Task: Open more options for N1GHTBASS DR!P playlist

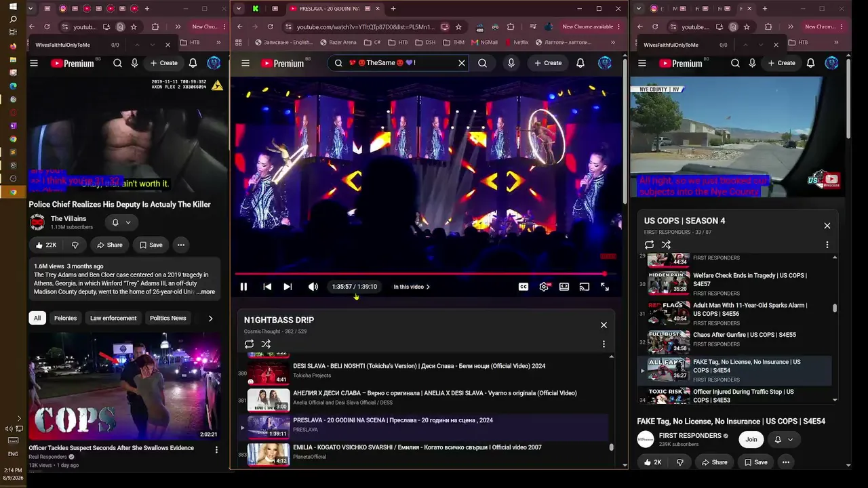Action: pyautogui.click(x=604, y=344)
